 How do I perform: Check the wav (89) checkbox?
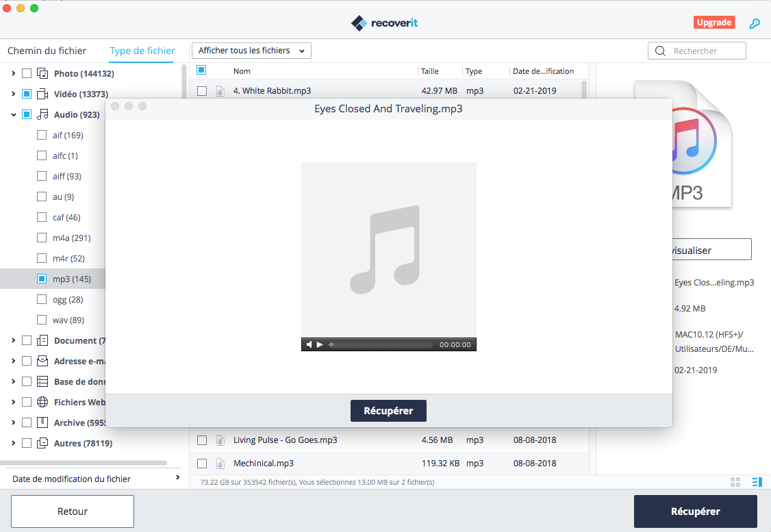[42, 320]
